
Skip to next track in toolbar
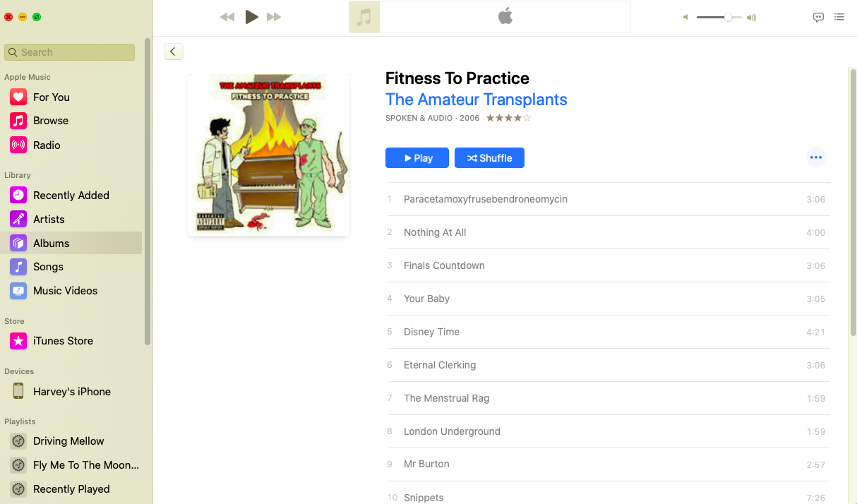point(274,17)
